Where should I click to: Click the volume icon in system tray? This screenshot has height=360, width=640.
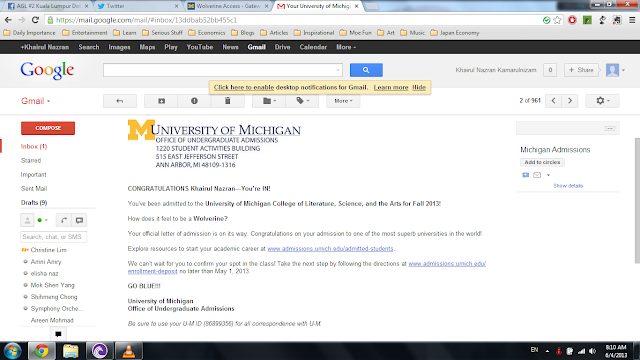click(593, 351)
